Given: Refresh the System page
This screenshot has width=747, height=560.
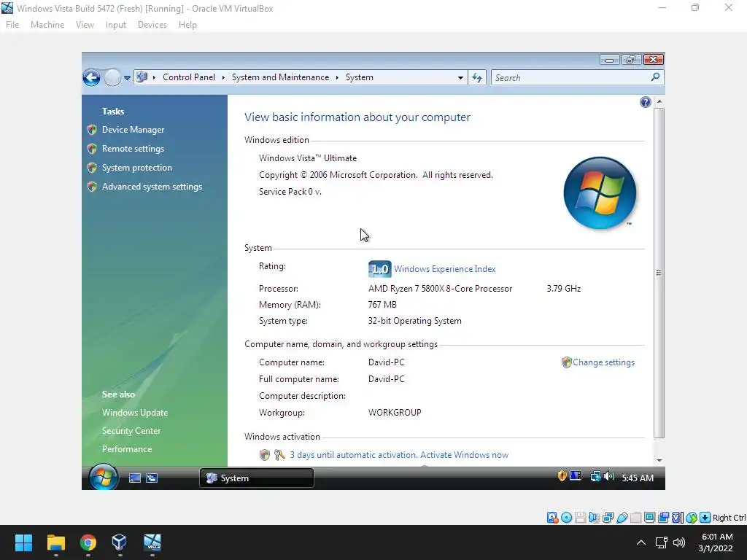Looking at the screenshot, I should click(477, 77).
